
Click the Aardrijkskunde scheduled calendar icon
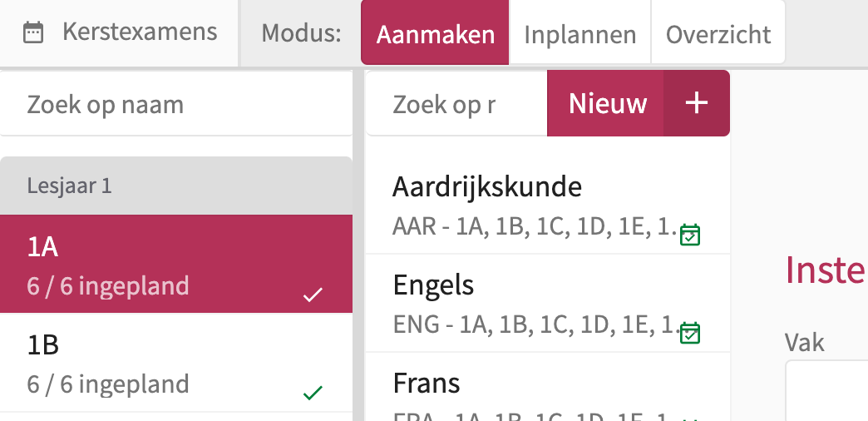click(x=690, y=235)
